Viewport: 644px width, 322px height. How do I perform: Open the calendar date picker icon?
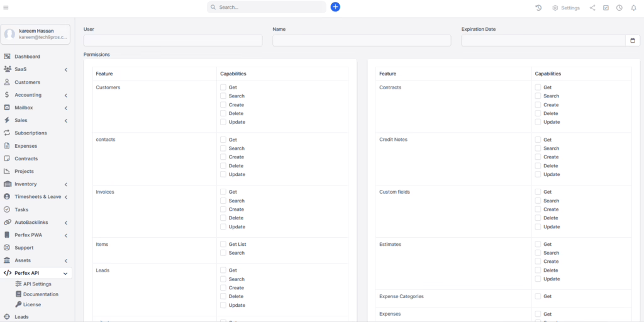click(633, 40)
